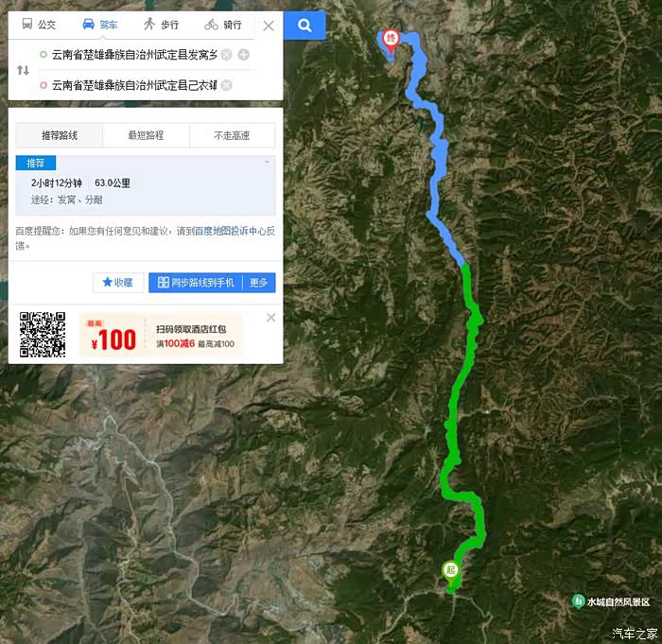The image size is (662, 644).
Task: Click the green start marker on map
Action: click(x=450, y=573)
